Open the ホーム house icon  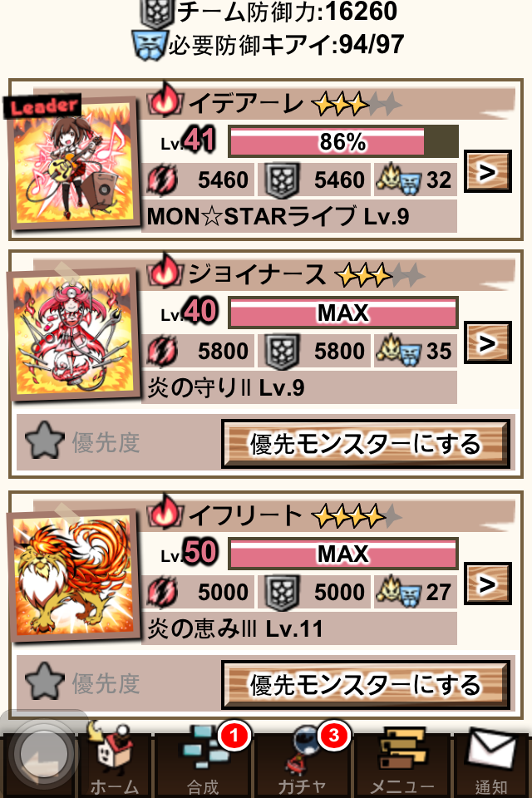tap(114, 762)
